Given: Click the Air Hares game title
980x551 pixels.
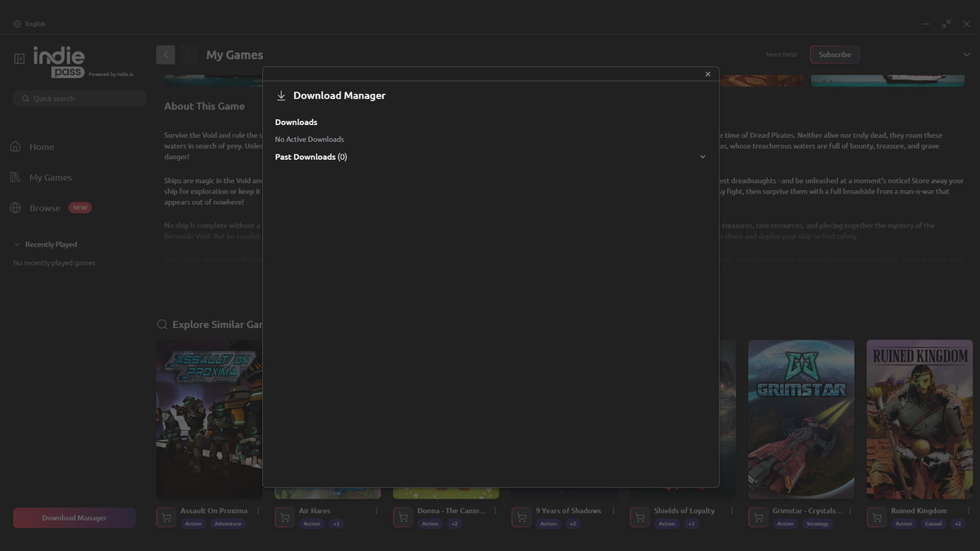Looking at the screenshot, I should coord(314,511).
